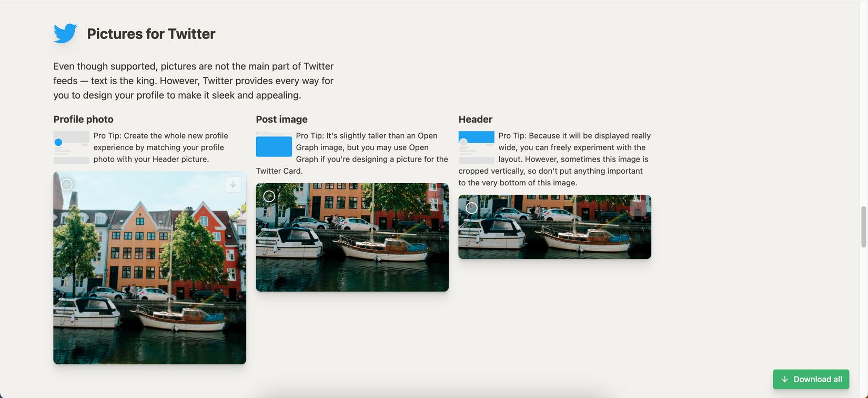
Task: Click the 'text is the king' intro paragraph
Action: (193, 81)
